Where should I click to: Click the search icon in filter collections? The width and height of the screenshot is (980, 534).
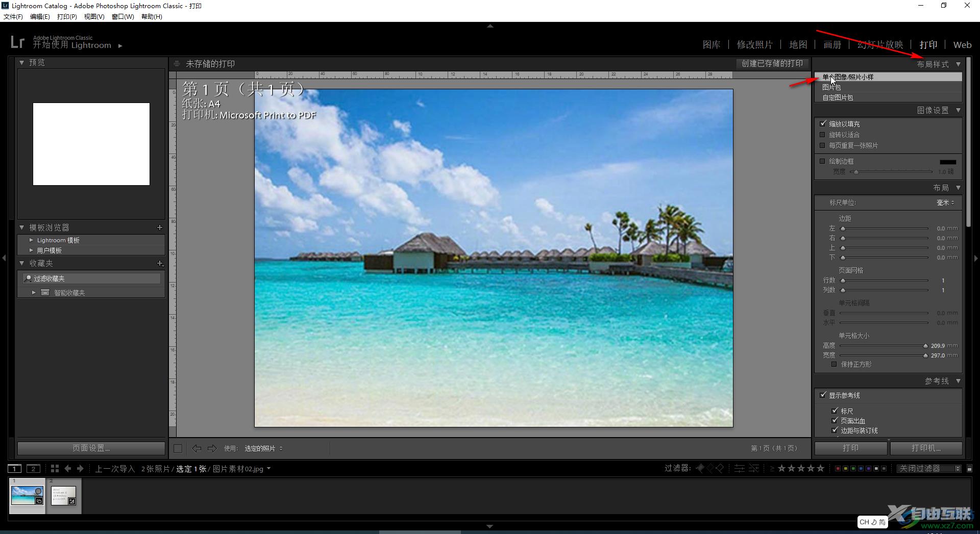coord(28,278)
